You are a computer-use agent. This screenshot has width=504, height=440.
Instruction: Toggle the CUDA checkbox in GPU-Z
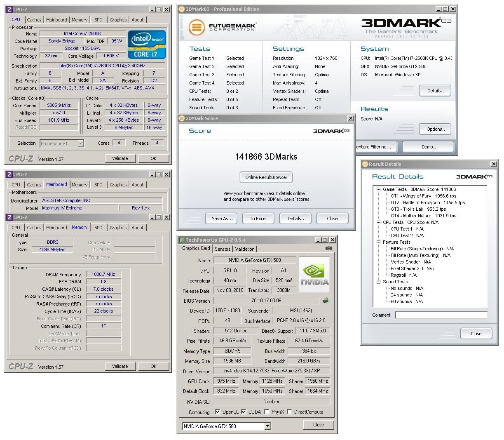pyautogui.click(x=244, y=412)
